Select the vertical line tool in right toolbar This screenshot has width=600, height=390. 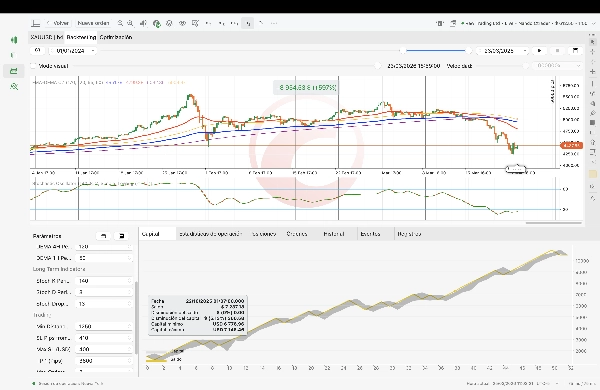(x=593, y=83)
